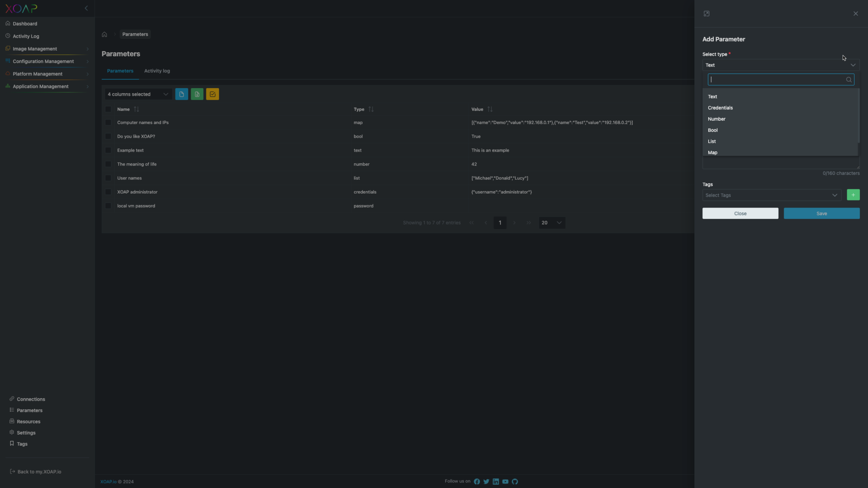
Task: Open the YouTube channel link
Action: point(505,481)
